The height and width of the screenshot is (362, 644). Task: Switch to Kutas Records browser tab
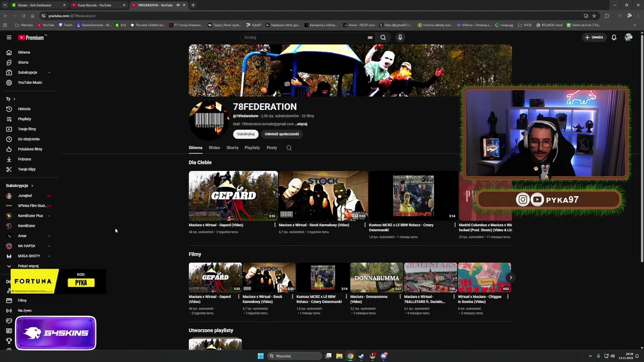[x=98, y=5]
